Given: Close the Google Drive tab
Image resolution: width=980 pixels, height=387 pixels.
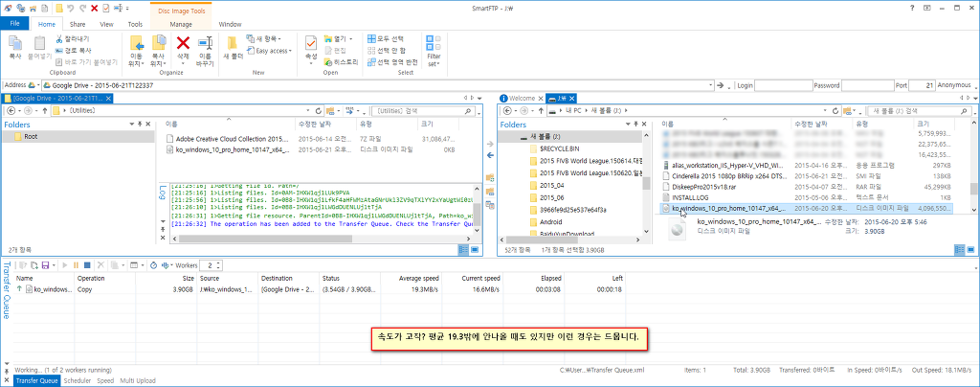Looking at the screenshot, I should click(x=109, y=98).
